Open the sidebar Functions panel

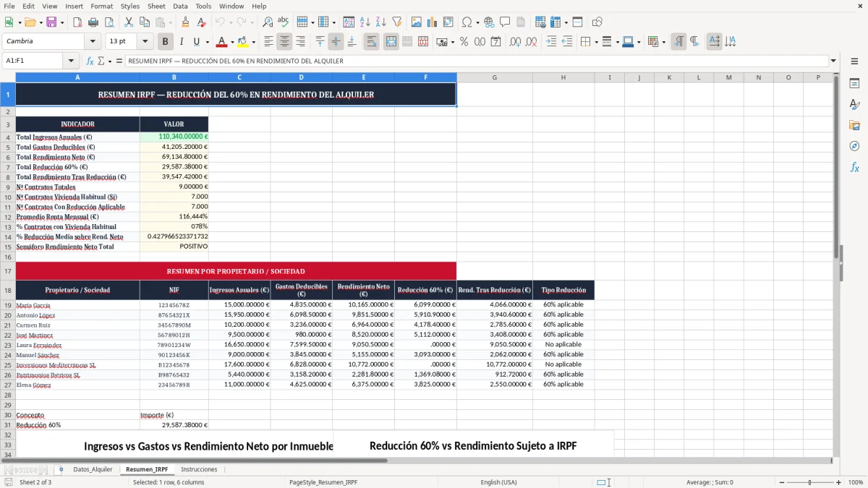click(854, 168)
